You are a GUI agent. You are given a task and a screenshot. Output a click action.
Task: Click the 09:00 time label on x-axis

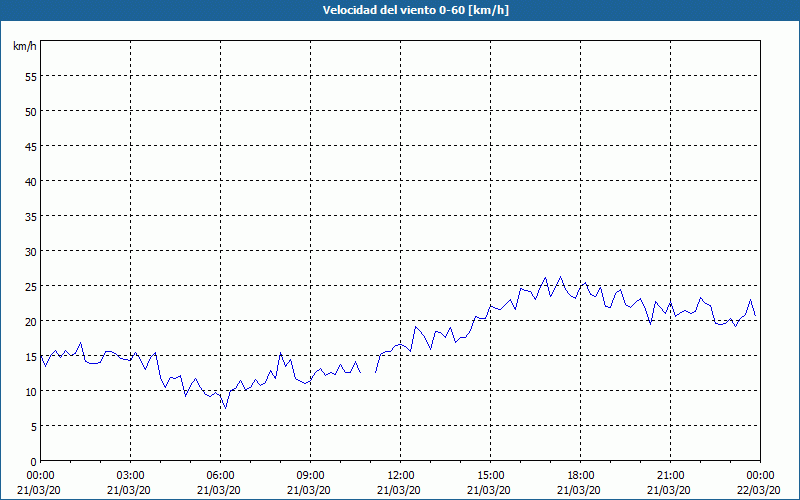(x=310, y=476)
